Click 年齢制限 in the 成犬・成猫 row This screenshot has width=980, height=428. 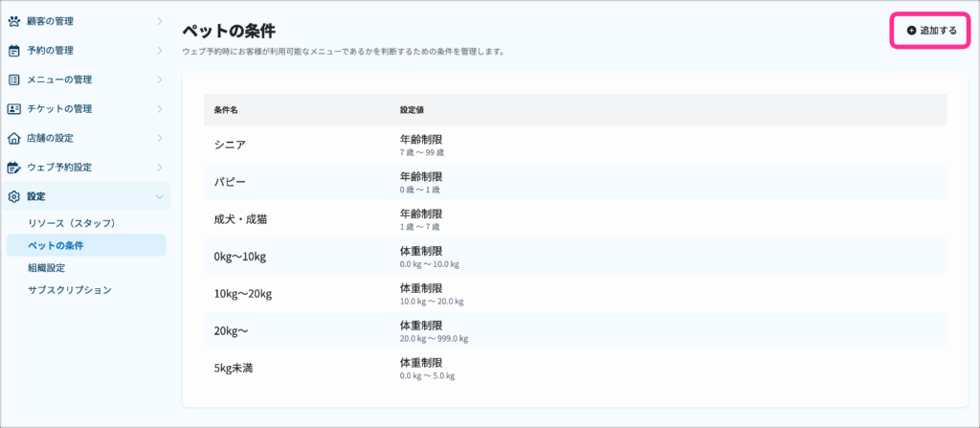(x=421, y=214)
